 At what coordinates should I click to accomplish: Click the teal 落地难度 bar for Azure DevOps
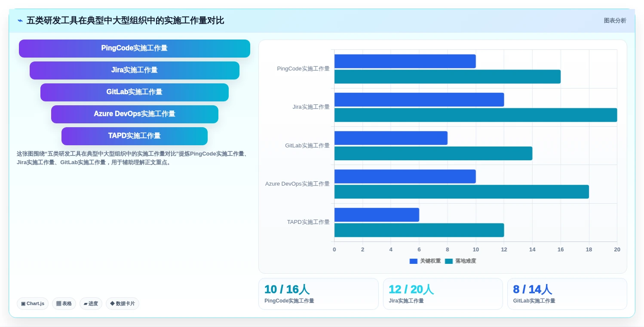click(x=462, y=192)
